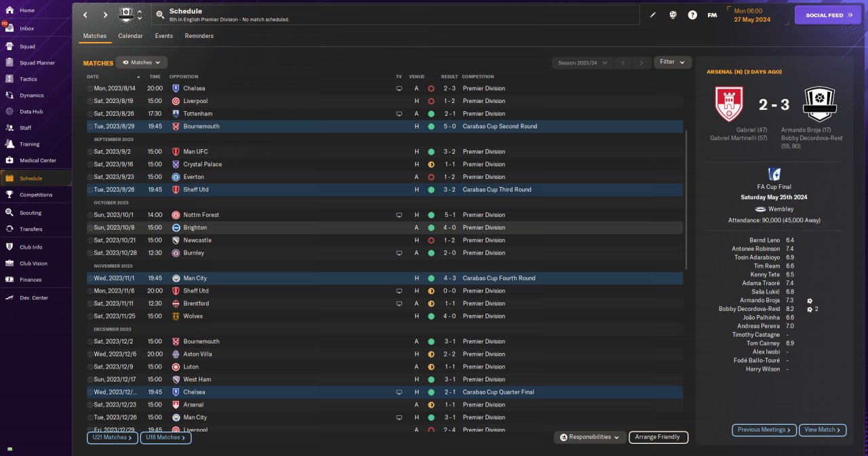The width and height of the screenshot is (868, 456).
Task: Select the Man City Carabao Cup Fourth Round match
Action: pyautogui.click(x=384, y=278)
